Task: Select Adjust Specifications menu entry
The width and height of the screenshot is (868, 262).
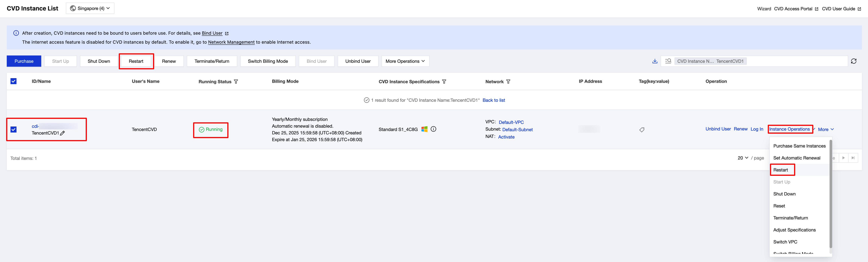Action: click(x=794, y=230)
